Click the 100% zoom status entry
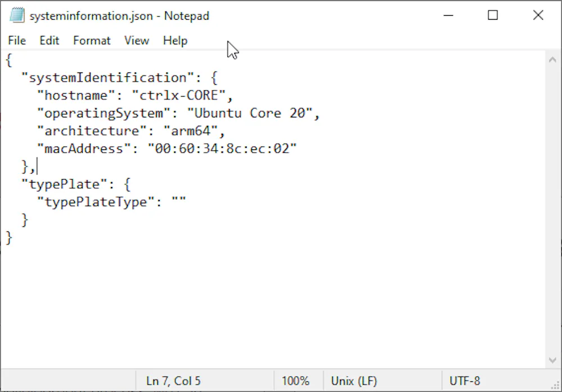 296,381
